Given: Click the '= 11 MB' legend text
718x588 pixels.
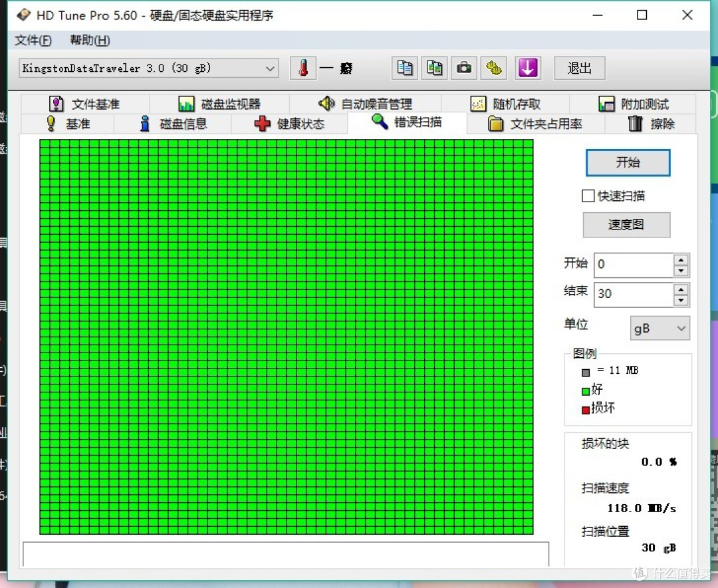Looking at the screenshot, I should (618, 370).
